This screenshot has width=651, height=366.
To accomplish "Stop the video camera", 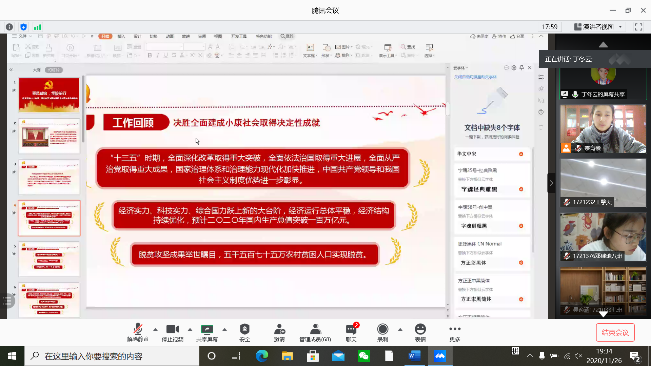I will click(x=172, y=332).
